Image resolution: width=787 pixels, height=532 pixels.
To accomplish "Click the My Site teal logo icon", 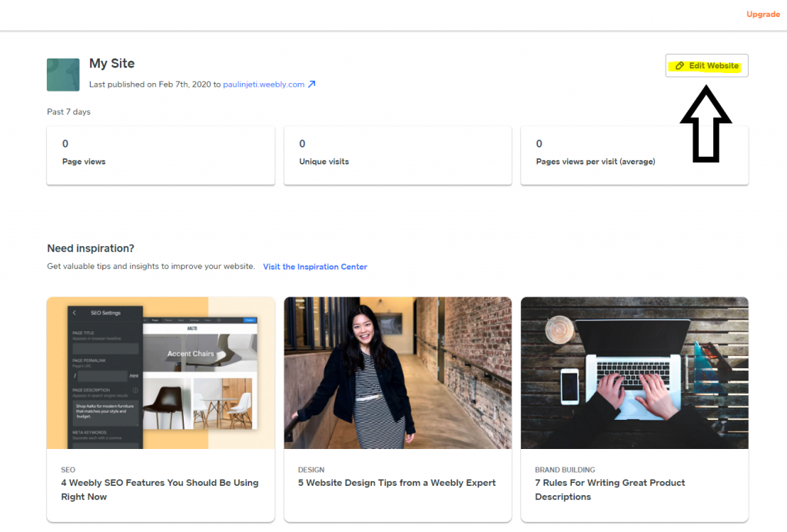I will coord(63,75).
